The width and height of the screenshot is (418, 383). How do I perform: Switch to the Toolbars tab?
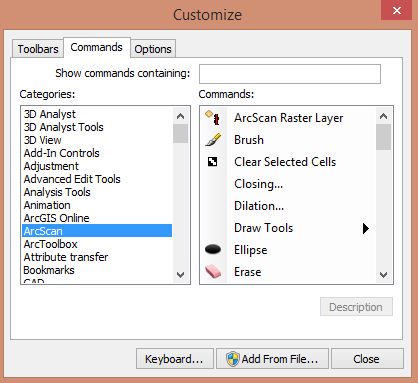(x=38, y=49)
